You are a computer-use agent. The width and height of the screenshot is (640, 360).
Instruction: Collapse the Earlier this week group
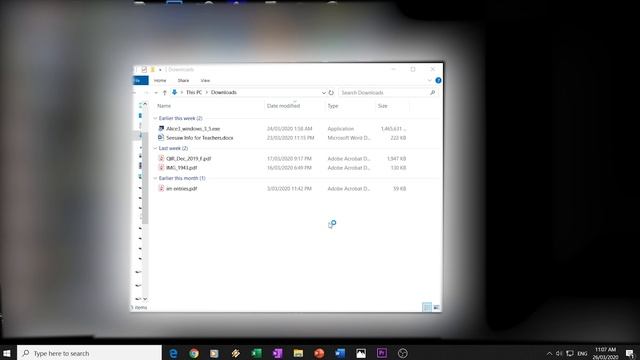click(x=155, y=118)
